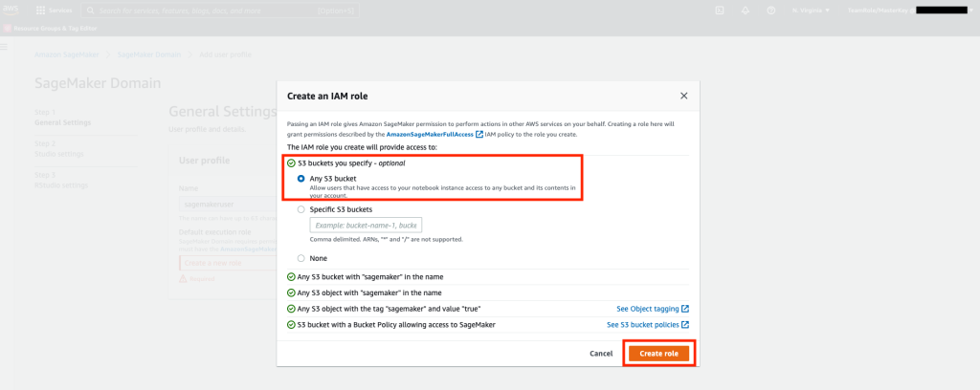Image resolution: width=980 pixels, height=390 pixels.
Task: Click the green check beside S3 buckets you specify
Action: pos(291,163)
